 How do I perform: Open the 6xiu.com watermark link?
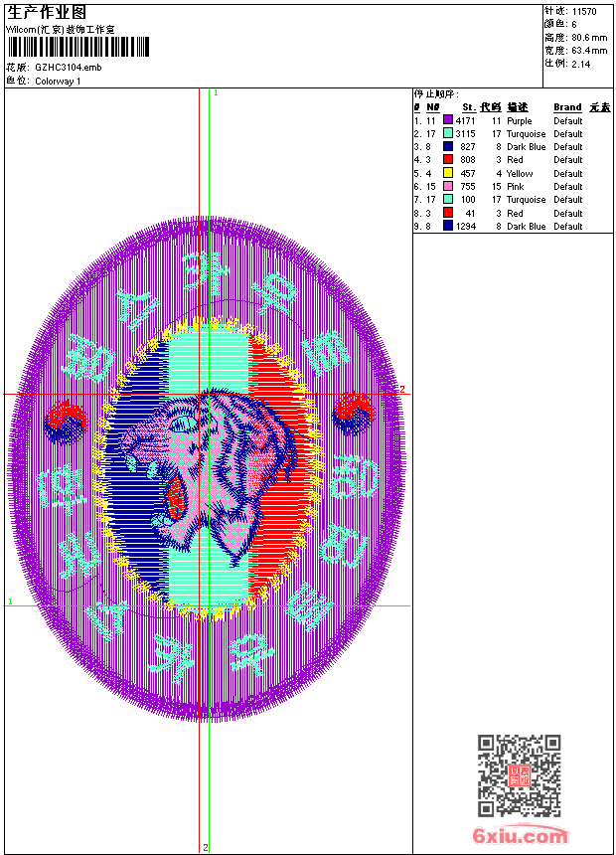[x=520, y=835]
